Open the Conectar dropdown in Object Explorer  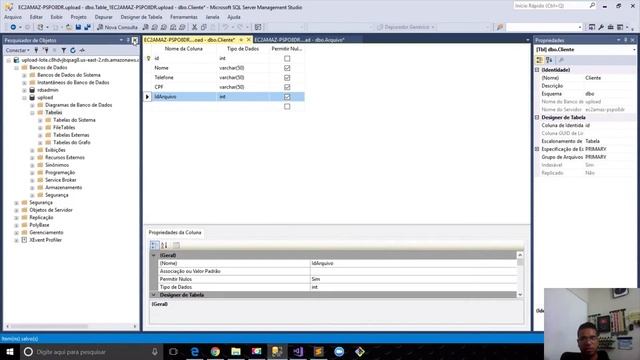pos(17,50)
